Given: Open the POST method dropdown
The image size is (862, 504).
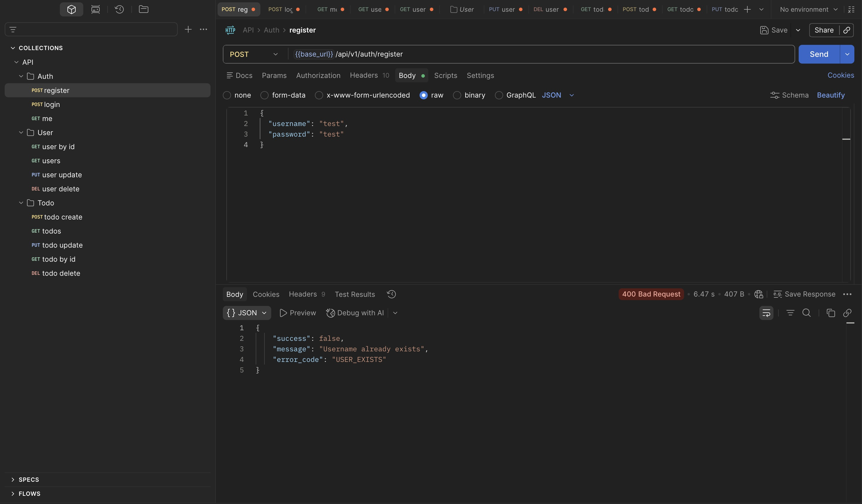Looking at the screenshot, I should 254,54.
